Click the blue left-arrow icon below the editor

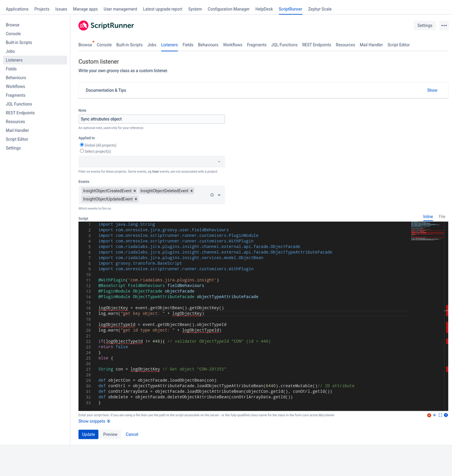pos(435,415)
